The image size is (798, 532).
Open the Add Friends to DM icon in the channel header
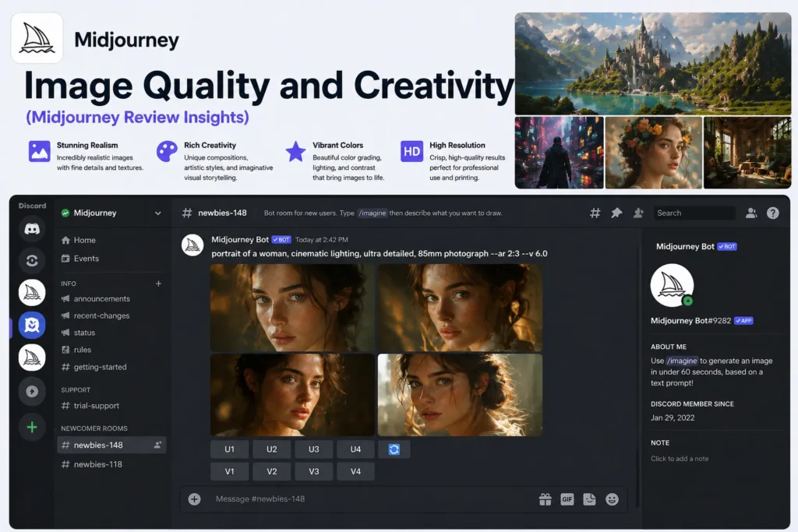tap(638, 213)
